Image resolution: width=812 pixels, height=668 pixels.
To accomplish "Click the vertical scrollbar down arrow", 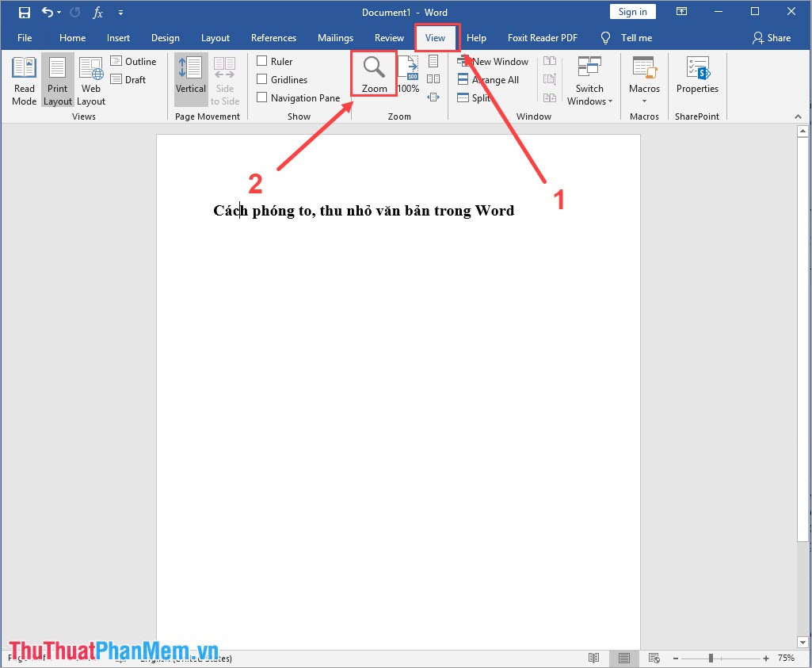I will tap(802, 643).
